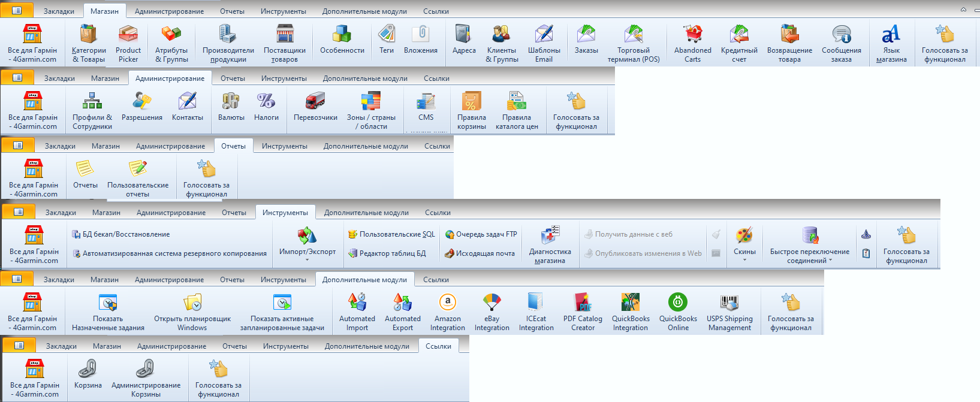This screenshot has height=402, width=980.
Task: Open Пользовательские SQL
Action: [x=391, y=234]
